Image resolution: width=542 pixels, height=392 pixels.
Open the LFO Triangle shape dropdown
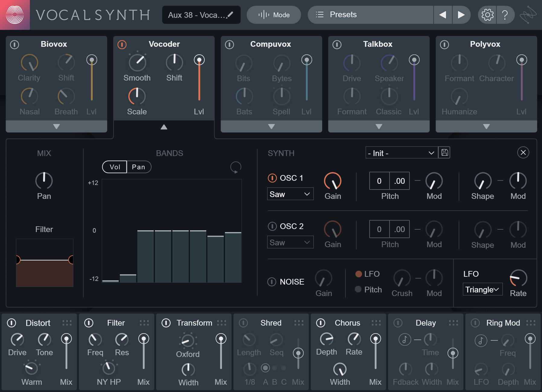click(x=483, y=289)
